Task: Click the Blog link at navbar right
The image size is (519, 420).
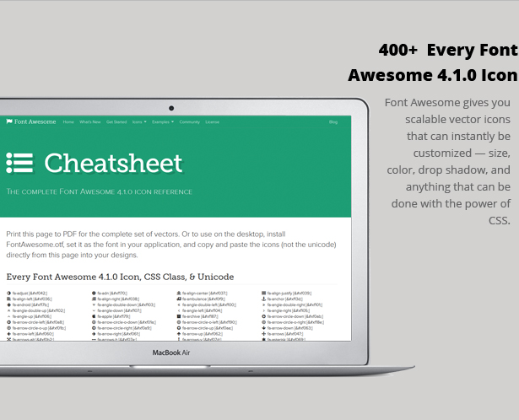Action: (333, 121)
